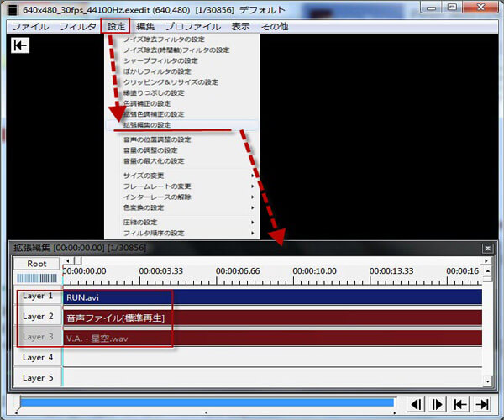Toggle visibility of Layer 2
504x420 pixels.
click(37, 317)
